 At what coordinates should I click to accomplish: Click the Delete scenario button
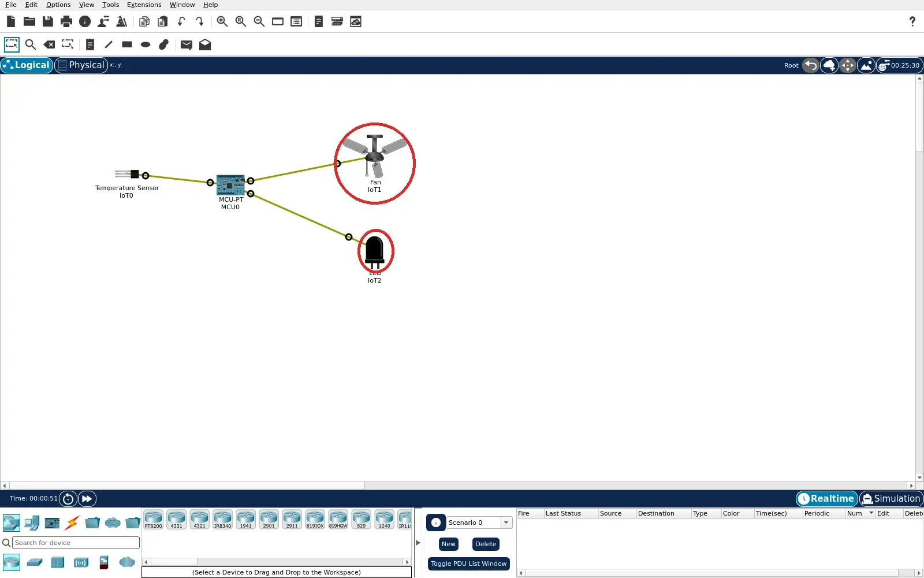click(x=486, y=544)
